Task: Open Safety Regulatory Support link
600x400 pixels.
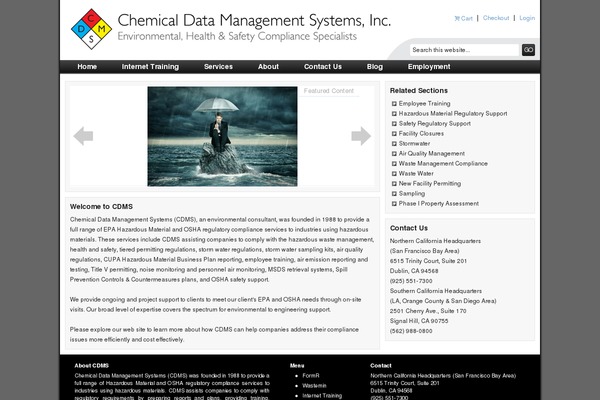Action: (x=435, y=124)
